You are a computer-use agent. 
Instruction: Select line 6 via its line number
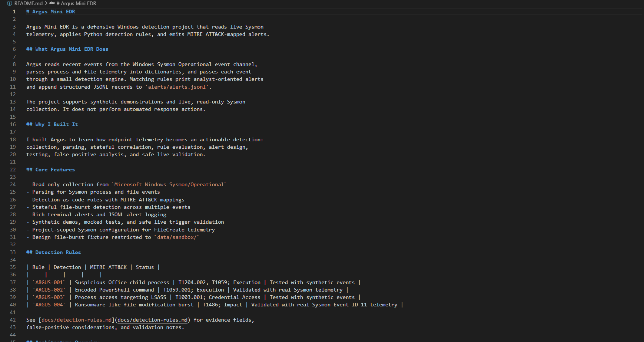pyautogui.click(x=14, y=49)
